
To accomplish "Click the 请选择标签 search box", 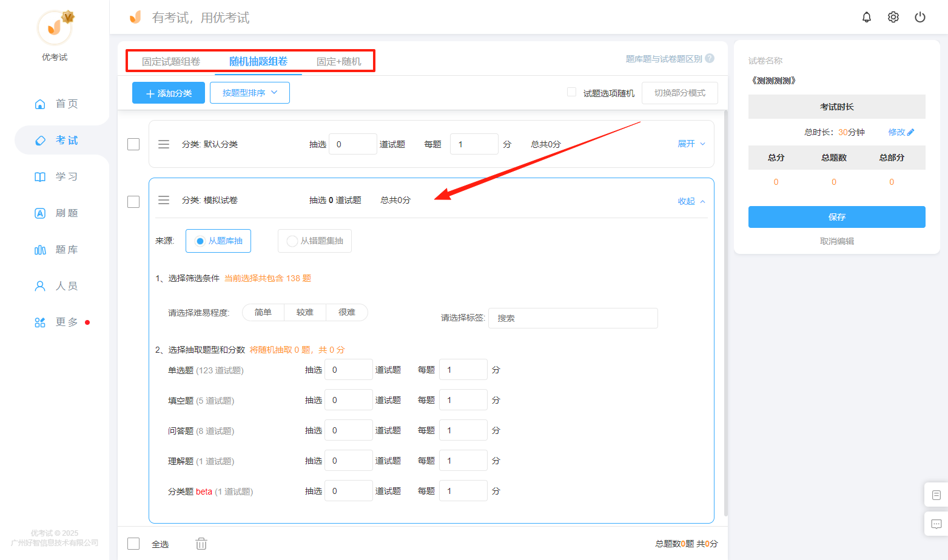I will point(573,318).
